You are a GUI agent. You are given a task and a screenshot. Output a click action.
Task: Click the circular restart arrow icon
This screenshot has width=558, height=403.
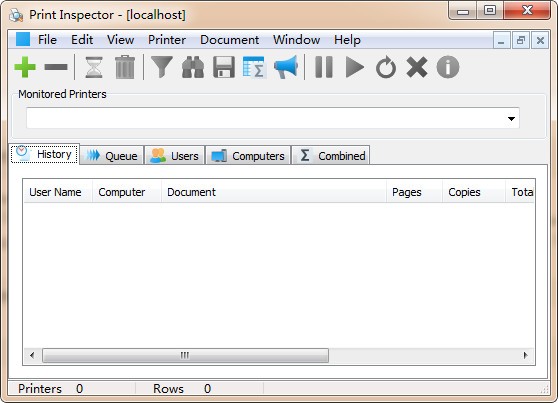click(x=386, y=67)
